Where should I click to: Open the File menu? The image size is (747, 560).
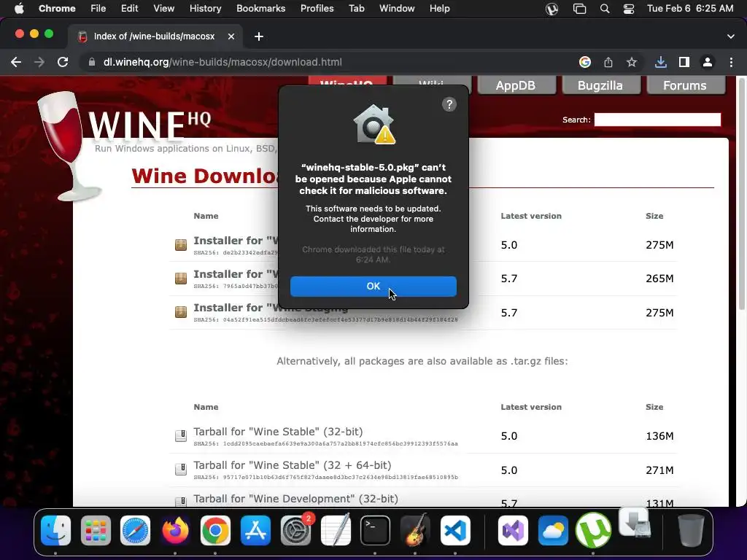coord(98,8)
